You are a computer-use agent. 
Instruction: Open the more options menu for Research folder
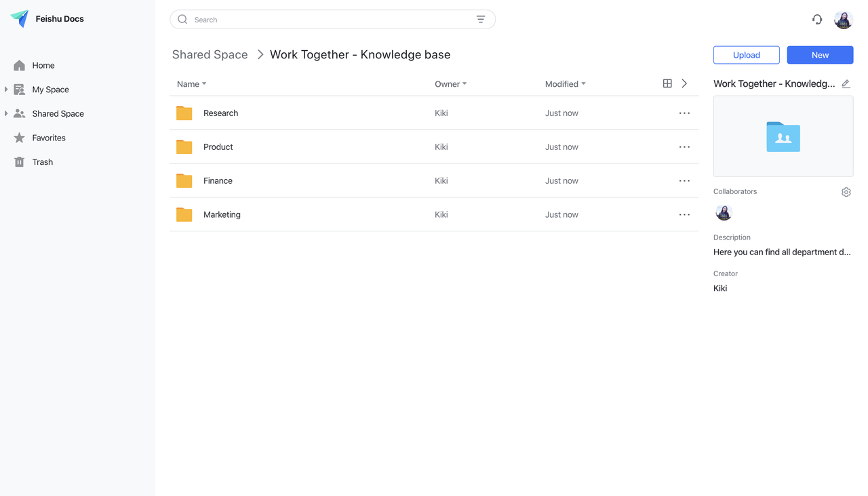pos(684,113)
